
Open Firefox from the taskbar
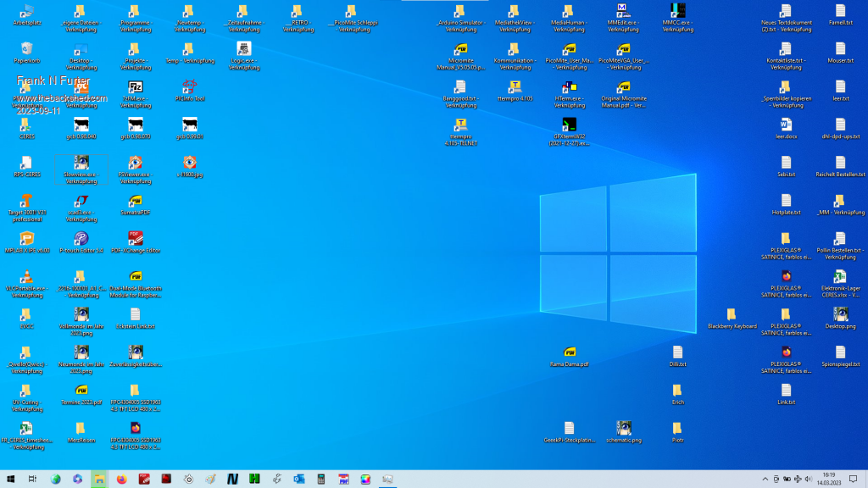(x=121, y=480)
